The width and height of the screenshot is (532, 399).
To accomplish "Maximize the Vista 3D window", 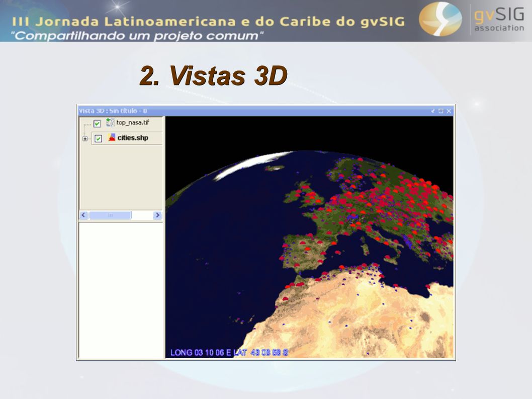I will [x=440, y=111].
